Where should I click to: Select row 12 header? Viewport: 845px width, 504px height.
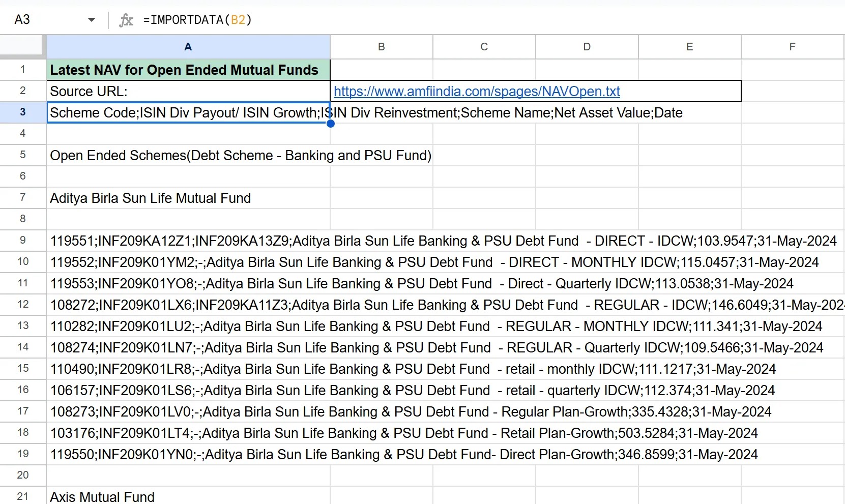coord(23,305)
